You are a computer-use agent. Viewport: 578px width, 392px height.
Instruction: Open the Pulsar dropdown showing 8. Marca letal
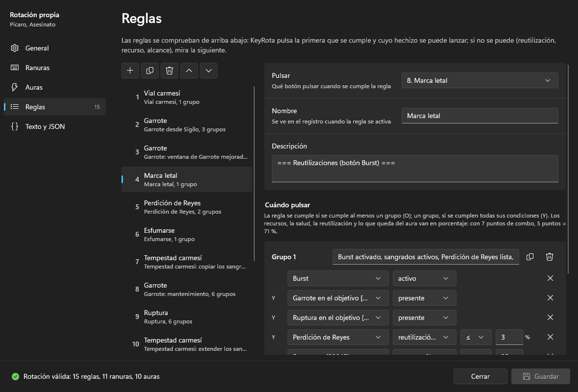pos(480,80)
